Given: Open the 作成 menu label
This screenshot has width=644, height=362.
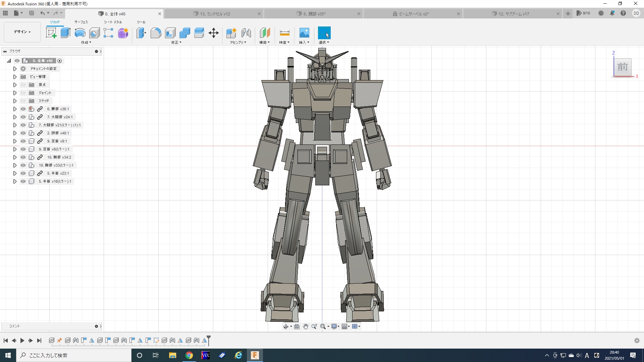Looking at the screenshot, I should pyautogui.click(x=86, y=43).
